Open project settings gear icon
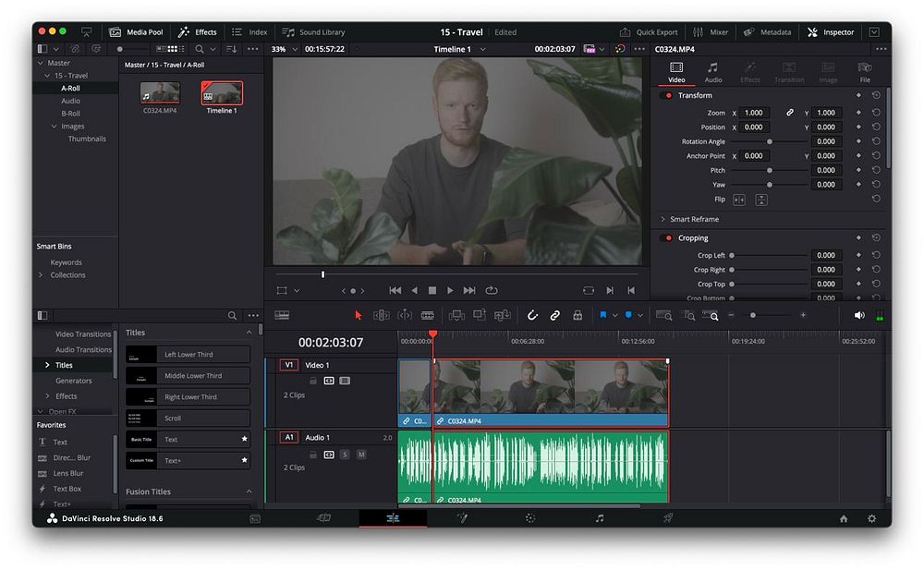924x570 pixels. (x=871, y=518)
